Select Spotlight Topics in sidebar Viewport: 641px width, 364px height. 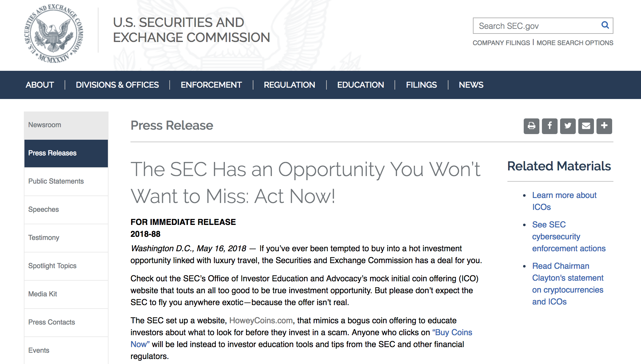click(x=66, y=266)
